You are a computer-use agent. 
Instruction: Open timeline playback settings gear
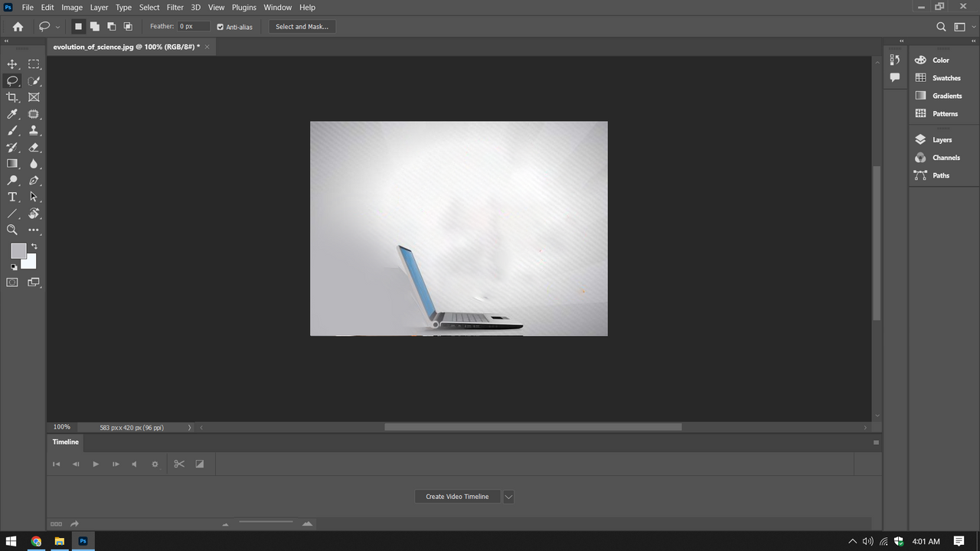coord(155,464)
